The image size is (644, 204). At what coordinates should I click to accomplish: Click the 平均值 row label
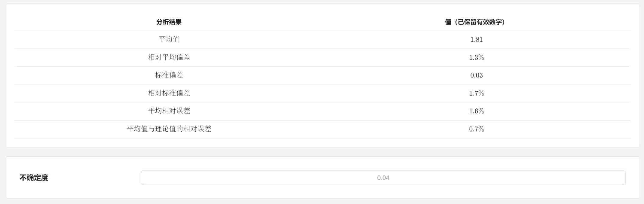pos(169,39)
